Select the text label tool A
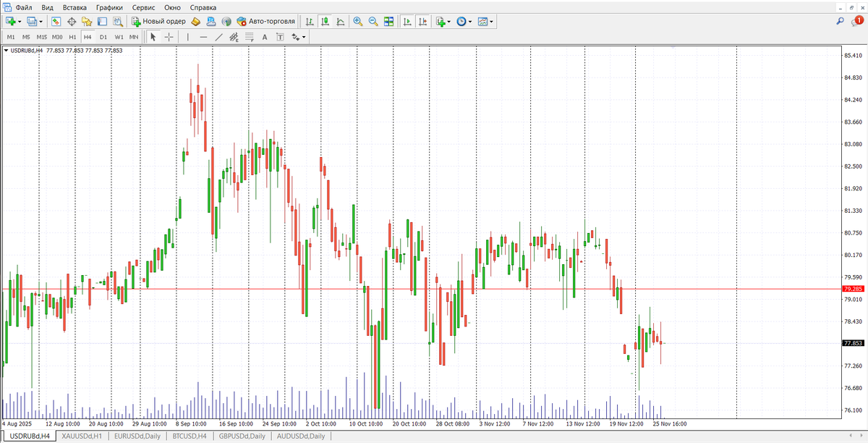 pyautogui.click(x=264, y=37)
